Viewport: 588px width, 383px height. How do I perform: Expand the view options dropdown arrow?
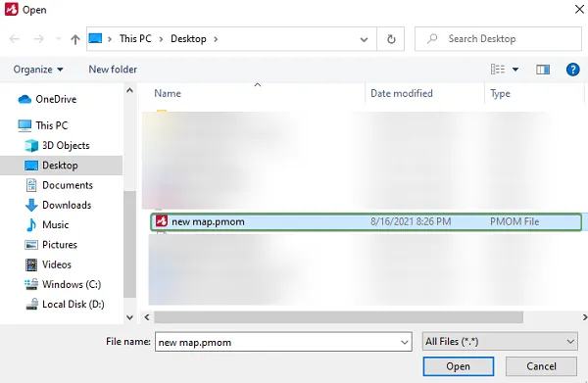[515, 70]
